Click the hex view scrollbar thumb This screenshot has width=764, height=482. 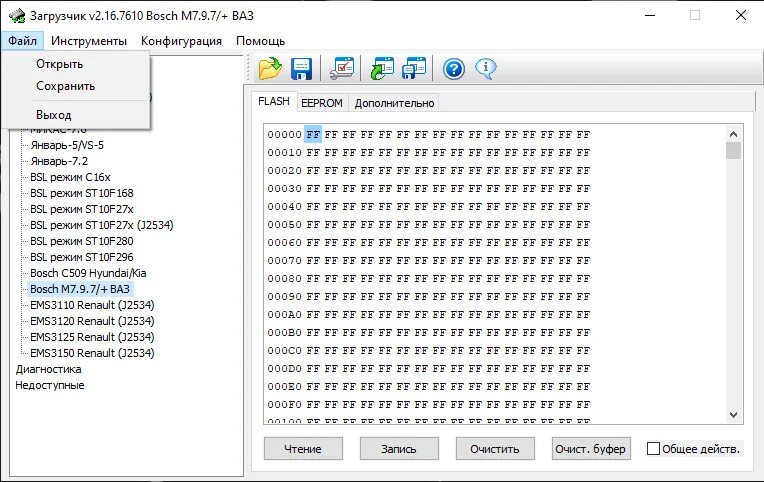point(733,151)
